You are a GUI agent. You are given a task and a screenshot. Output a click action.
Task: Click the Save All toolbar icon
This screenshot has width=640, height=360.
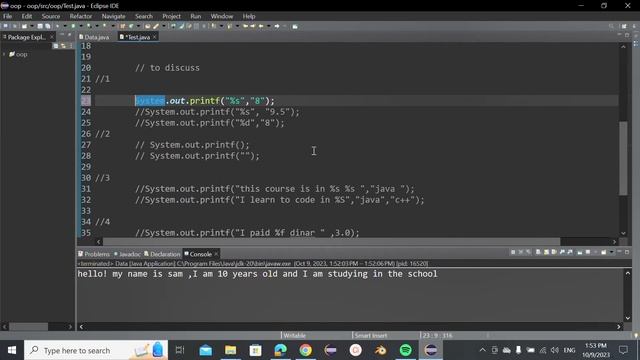(47, 26)
